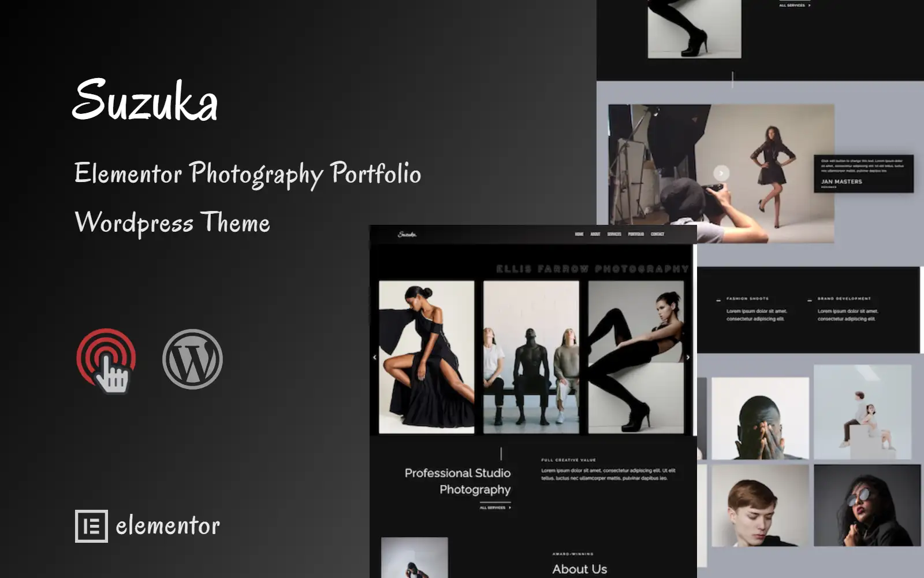This screenshot has height=578, width=924.
Task: Click the small photo beside the About Us section
Action: tap(415, 558)
